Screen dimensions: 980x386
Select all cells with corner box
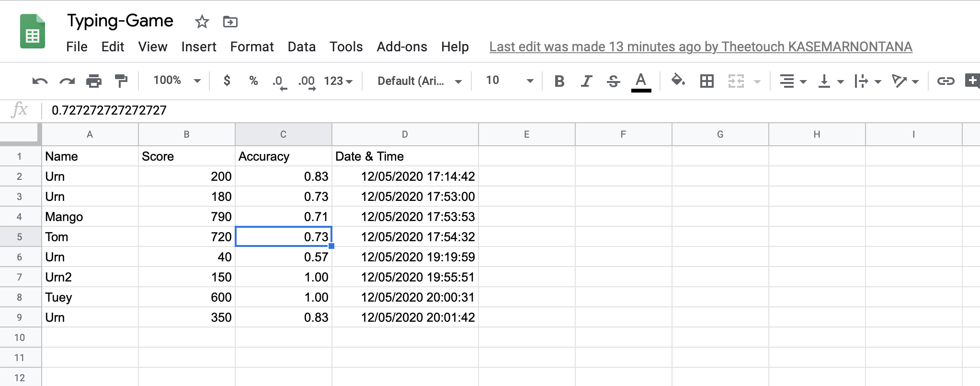[x=21, y=134]
